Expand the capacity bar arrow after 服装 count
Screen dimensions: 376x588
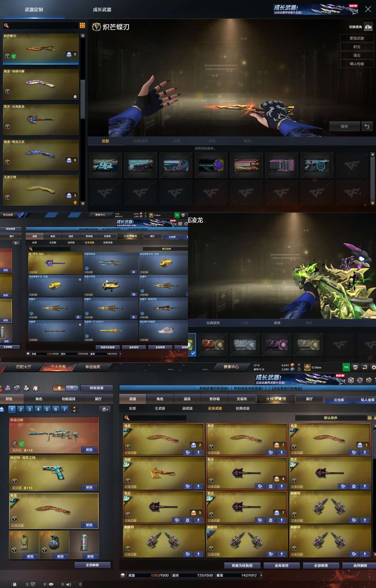point(261,575)
